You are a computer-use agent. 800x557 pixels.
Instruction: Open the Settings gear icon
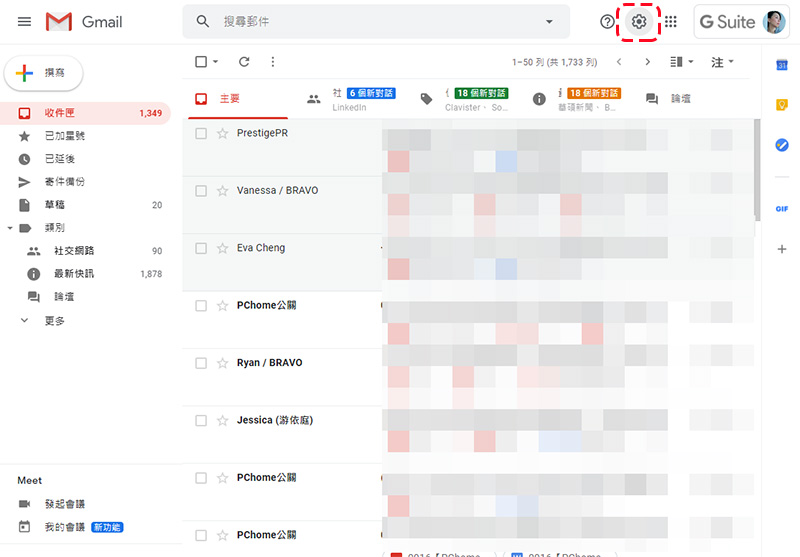pyautogui.click(x=640, y=22)
